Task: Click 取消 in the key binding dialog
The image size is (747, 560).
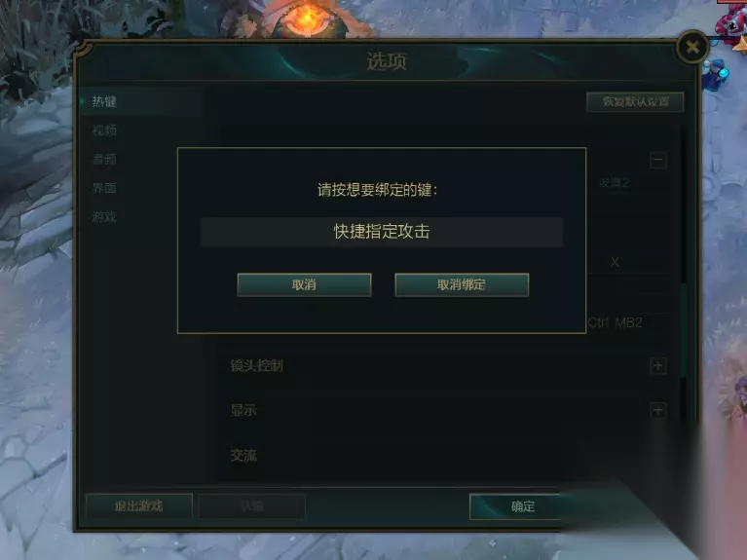Action: point(304,284)
